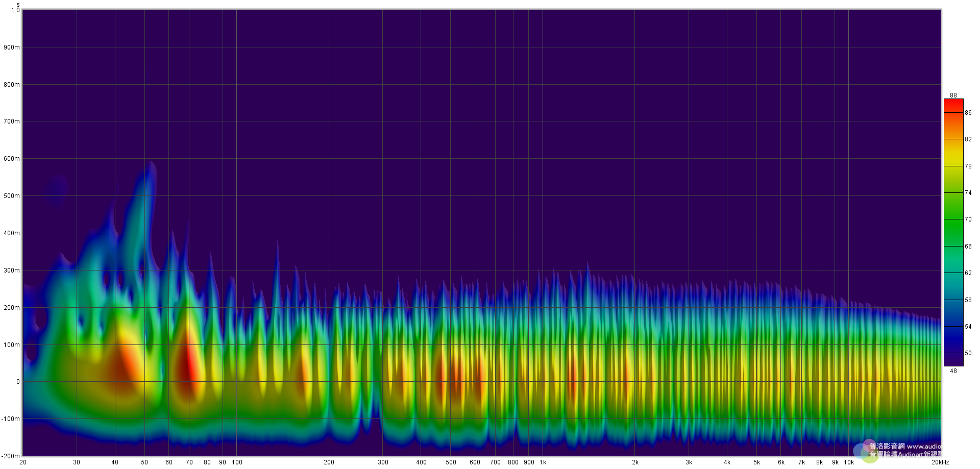
Task: Click the 58 dB color scale label
Action: click(968, 300)
